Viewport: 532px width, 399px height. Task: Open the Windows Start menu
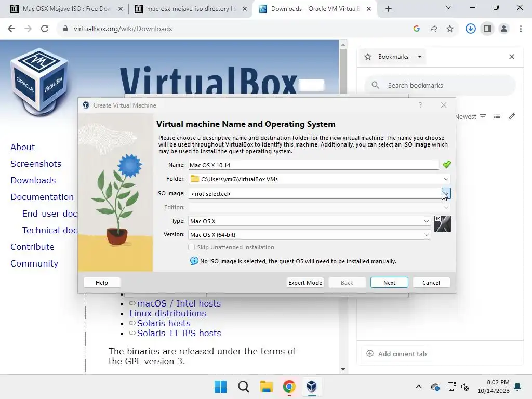220,387
